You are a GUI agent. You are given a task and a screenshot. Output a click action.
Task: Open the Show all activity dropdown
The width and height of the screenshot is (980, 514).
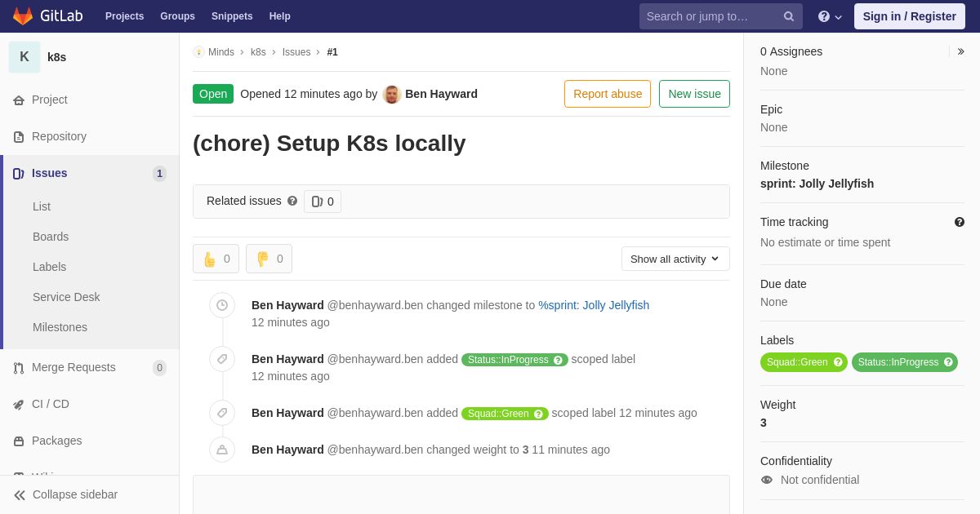pos(675,259)
